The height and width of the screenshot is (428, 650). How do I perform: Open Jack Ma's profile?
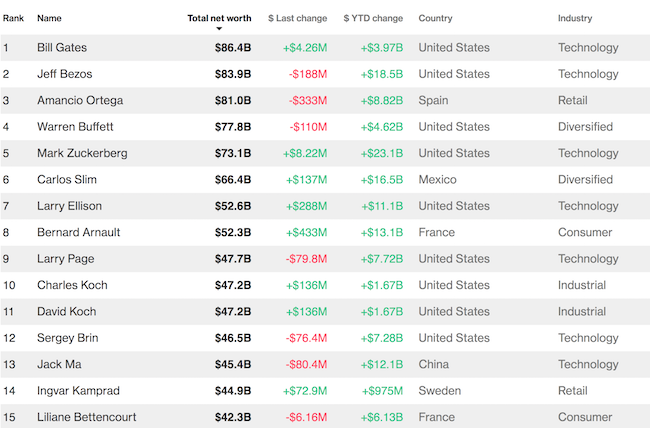click(x=59, y=365)
